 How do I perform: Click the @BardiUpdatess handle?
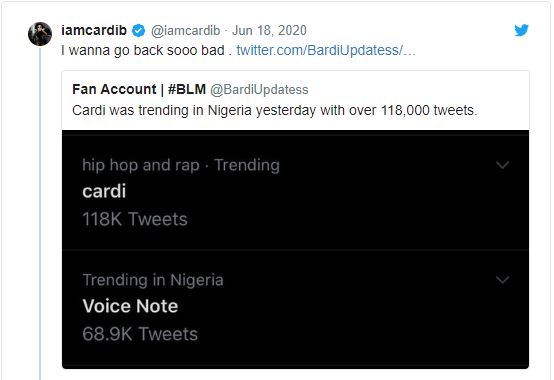point(259,90)
